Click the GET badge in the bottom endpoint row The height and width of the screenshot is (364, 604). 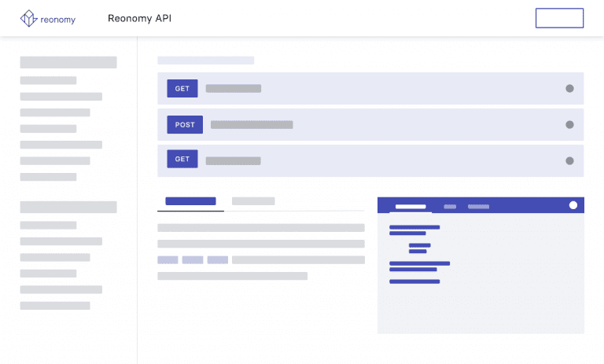pos(182,159)
